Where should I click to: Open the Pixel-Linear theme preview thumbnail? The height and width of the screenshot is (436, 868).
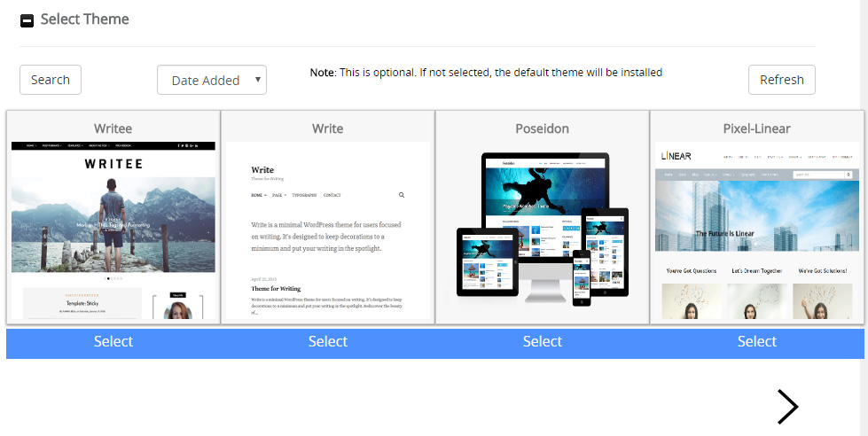[x=757, y=230]
